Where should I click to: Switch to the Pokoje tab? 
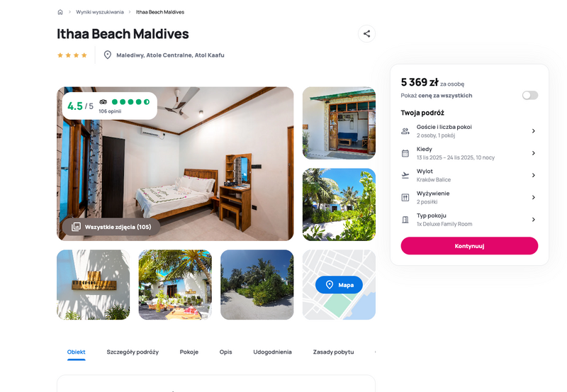(189, 352)
